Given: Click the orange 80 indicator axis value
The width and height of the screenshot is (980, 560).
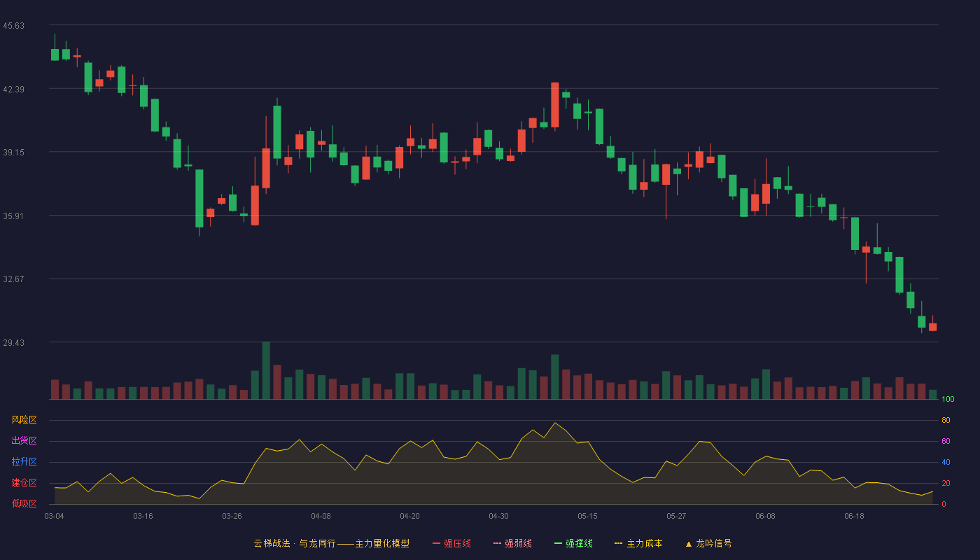Looking at the screenshot, I should pos(946,421).
